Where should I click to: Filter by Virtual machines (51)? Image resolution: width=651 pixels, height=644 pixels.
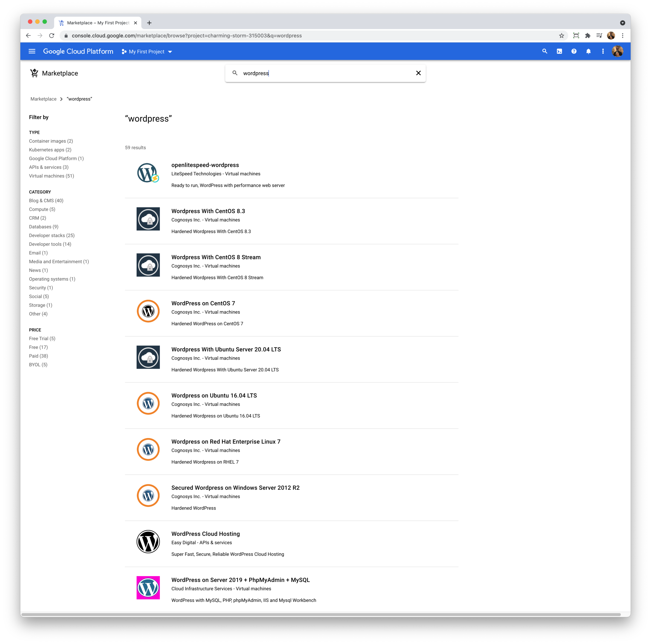tap(52, 176)
